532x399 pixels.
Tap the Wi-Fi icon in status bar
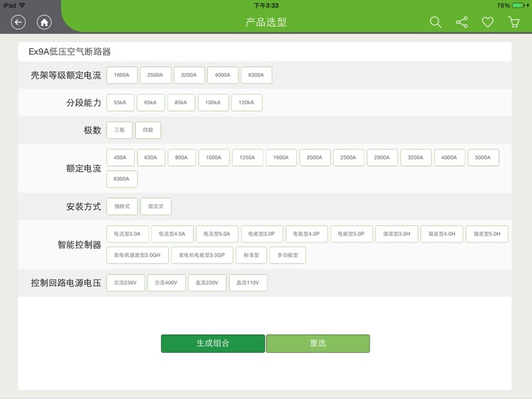click(23, 6)
